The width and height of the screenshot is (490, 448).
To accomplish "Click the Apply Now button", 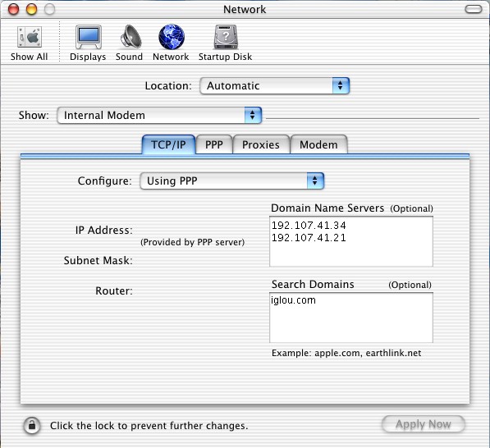I will click(424, 424).
